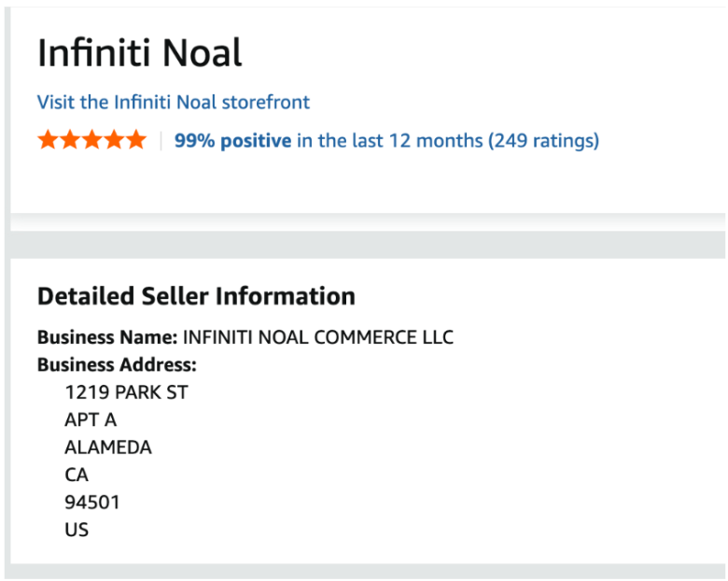
Task: Click the "in the last 12 months" text
Action: tap(389, 141)
